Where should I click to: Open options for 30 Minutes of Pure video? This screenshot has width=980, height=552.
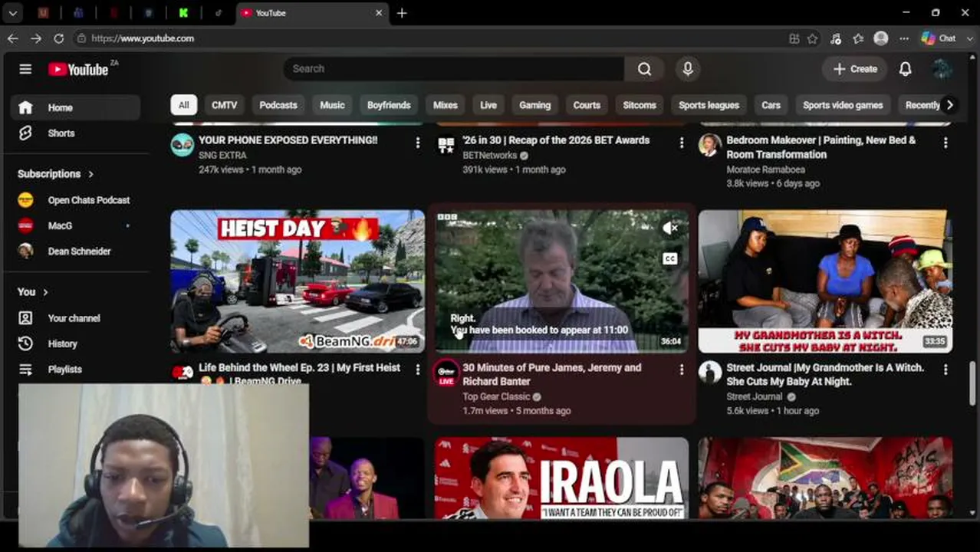(x=681, y=370)
